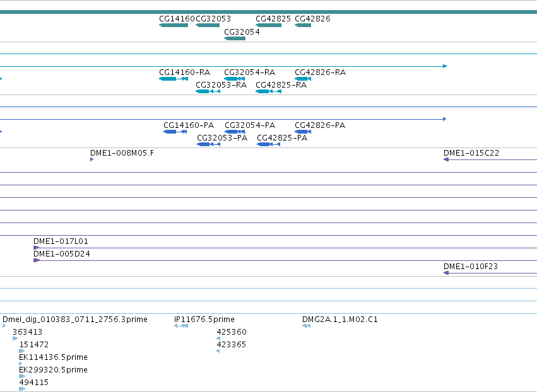
Task: Click the 425360 feature marker
Action: 218,338
